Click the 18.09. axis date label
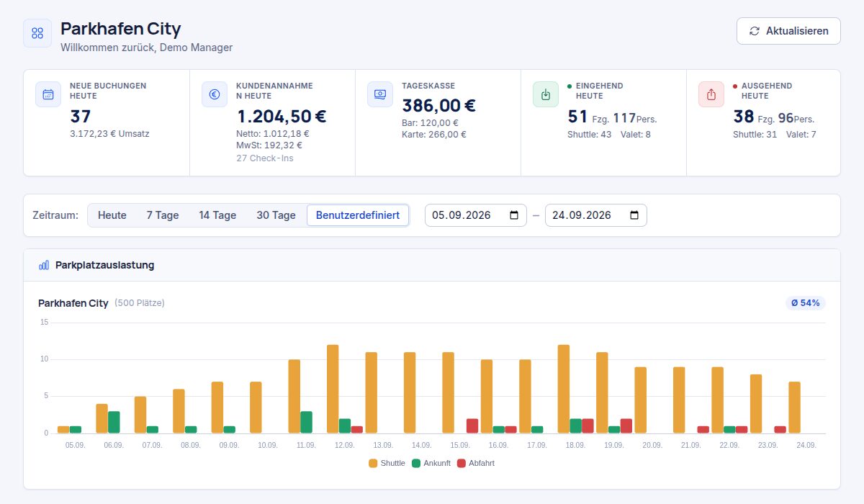The height and width of the screenshot is (504, 864). tap(575, 446)
